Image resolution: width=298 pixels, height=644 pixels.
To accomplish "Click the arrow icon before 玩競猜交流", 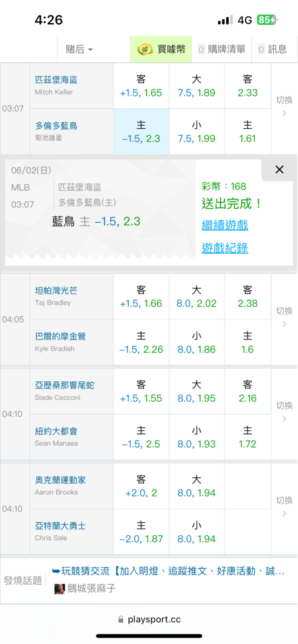I will (56, 571).
